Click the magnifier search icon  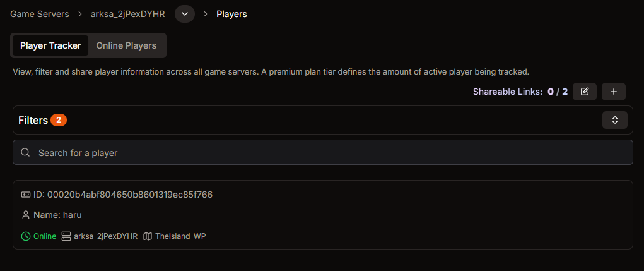tap(25, 153)
